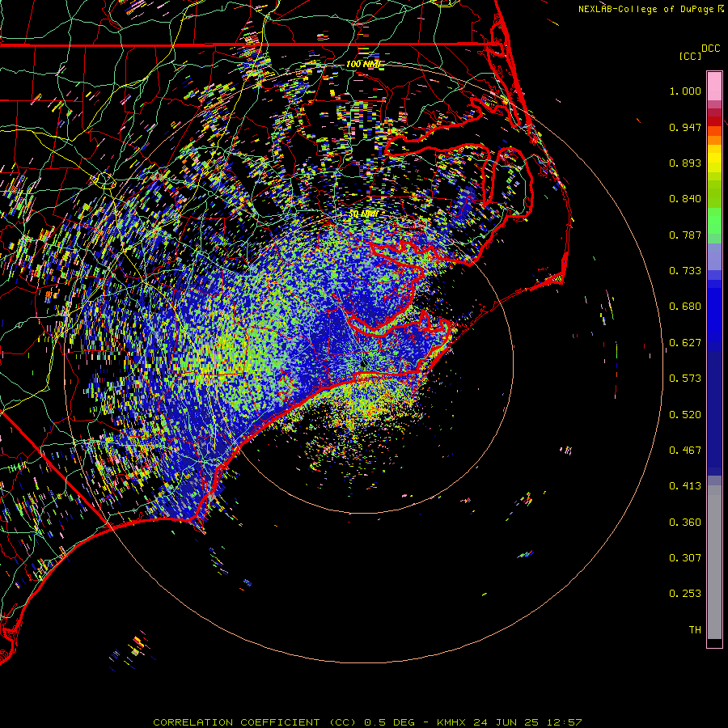
Task: Click the 24 JUN 25 date text
Action: [x=506, y=722]
